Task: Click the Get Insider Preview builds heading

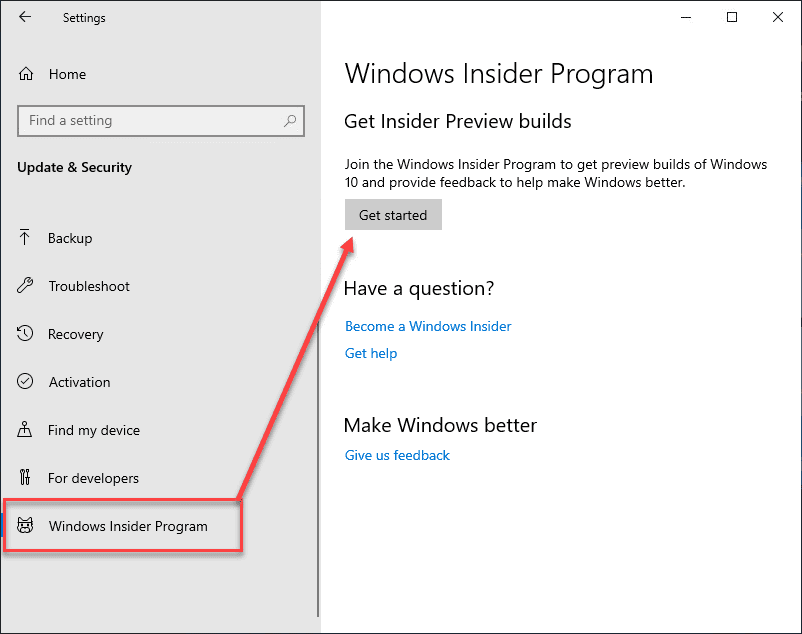Action: click(458, 122)
